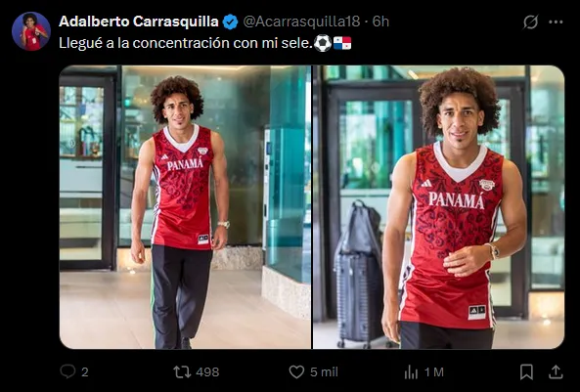Like the tweet with heart icon
This screenshot has height=392, width=580.
296,371
